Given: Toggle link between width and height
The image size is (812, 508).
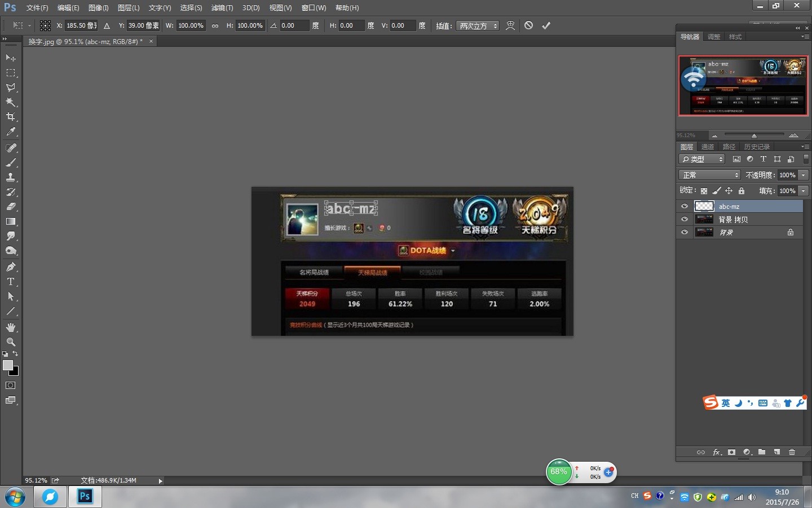Looking at the screenshot, I should 215,25.
